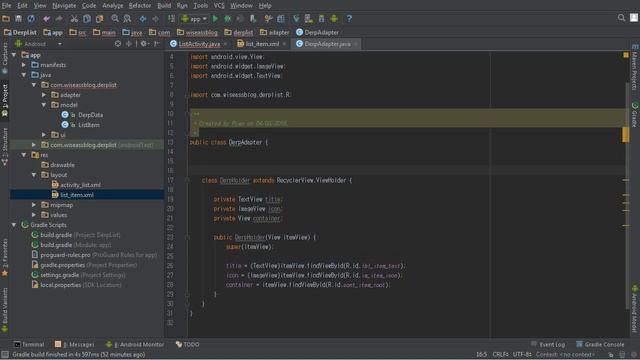Image resolution: width=640 pixels, height=360 pixels.
Task: Click the Copy toolbar icon
Action: [x=87, y=19]
